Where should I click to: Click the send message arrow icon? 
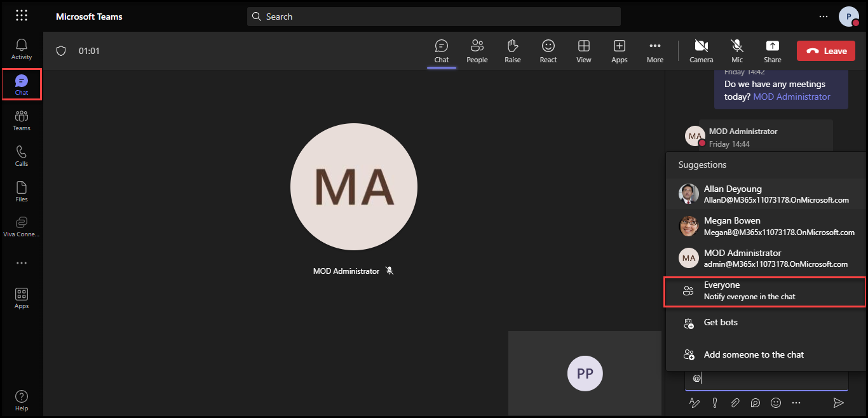[x=838, y=403]
